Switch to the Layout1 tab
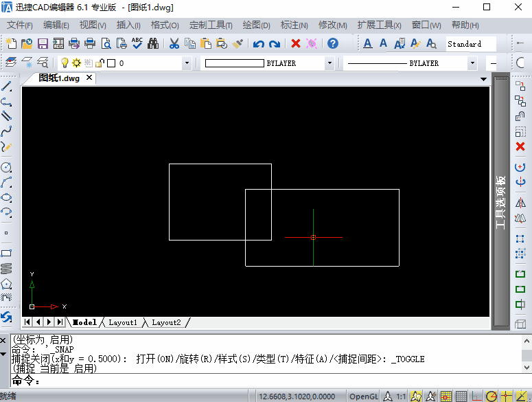The width and height of the screenshot is (532, 402). coord(123,322)
